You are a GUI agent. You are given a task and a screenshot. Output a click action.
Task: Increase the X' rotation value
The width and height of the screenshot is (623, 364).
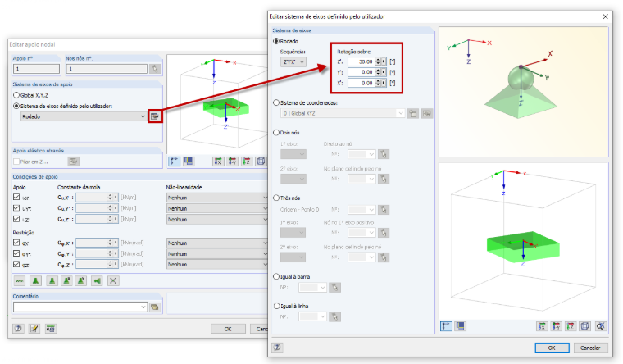pos(378,81)
